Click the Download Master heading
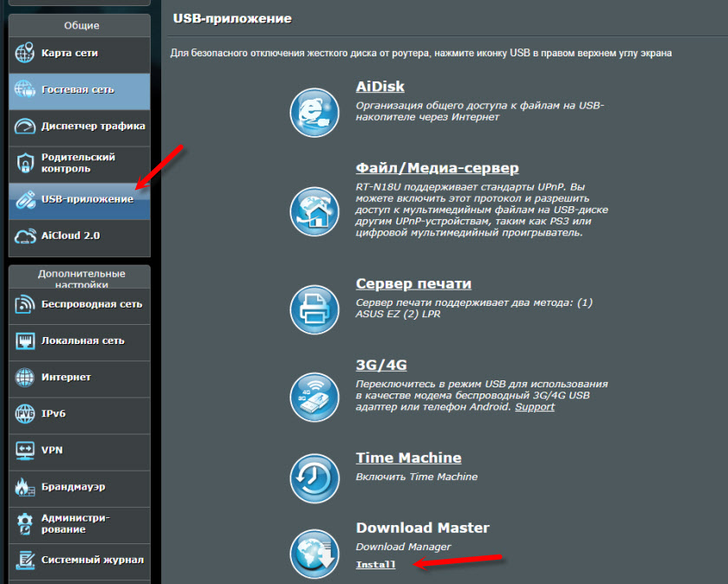The image size is (728, 584). [x=423, y=528]
